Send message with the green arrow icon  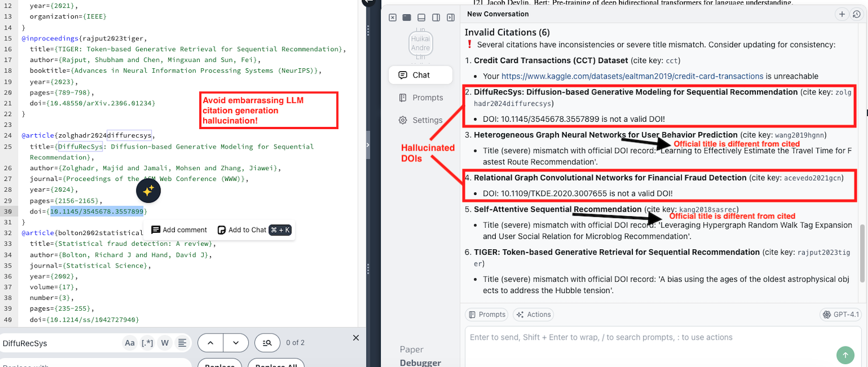(845, 355)
